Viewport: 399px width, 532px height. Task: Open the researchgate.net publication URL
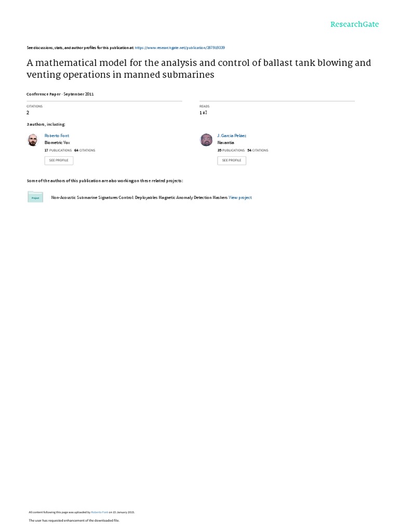coord(180,47)
